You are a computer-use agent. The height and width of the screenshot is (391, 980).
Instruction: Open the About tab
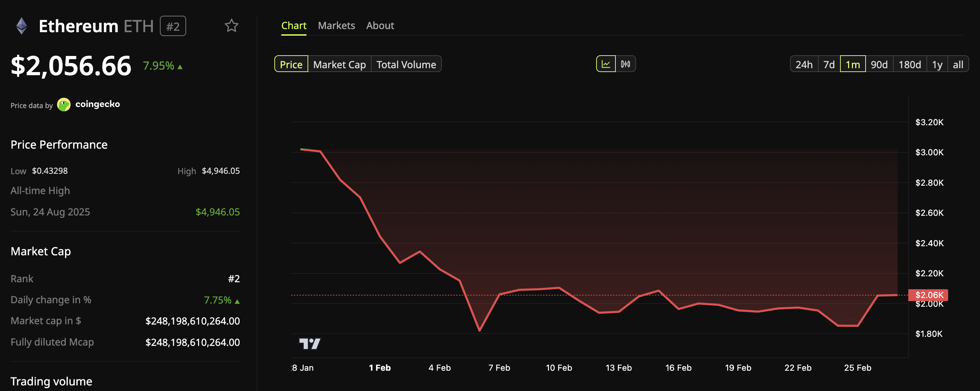coord(380,25)
